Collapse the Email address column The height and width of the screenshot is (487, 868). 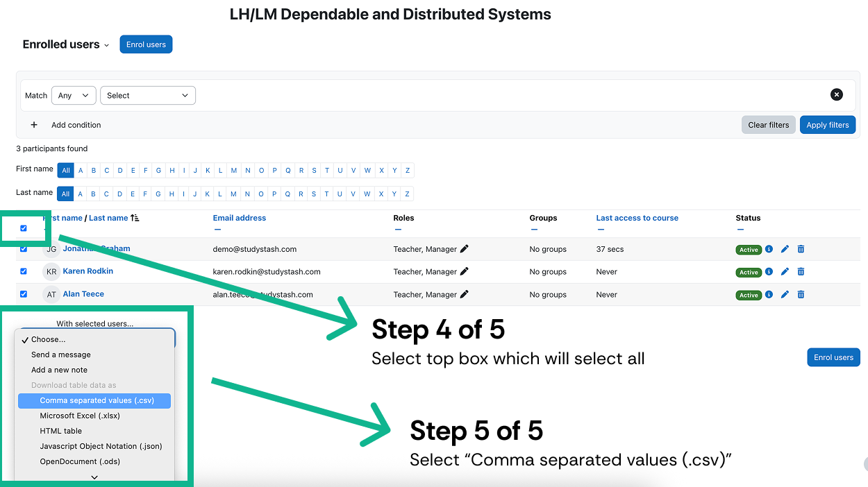[217, 230]
